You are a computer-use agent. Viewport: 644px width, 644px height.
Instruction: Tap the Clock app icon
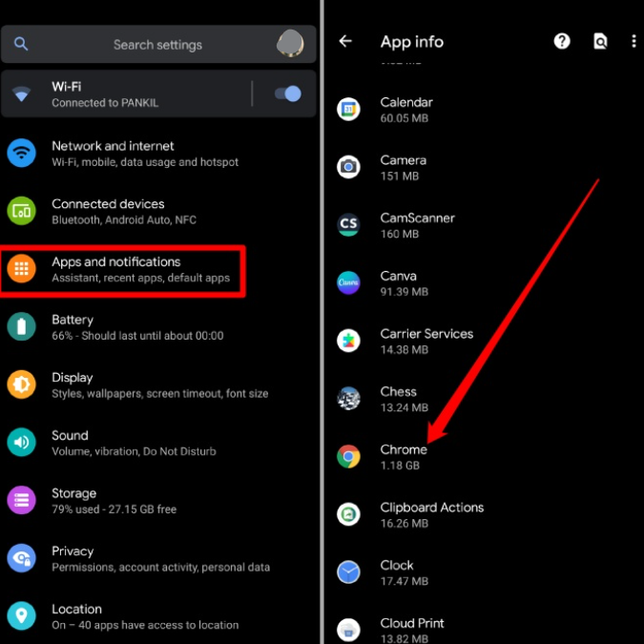[x=348, y=572]
